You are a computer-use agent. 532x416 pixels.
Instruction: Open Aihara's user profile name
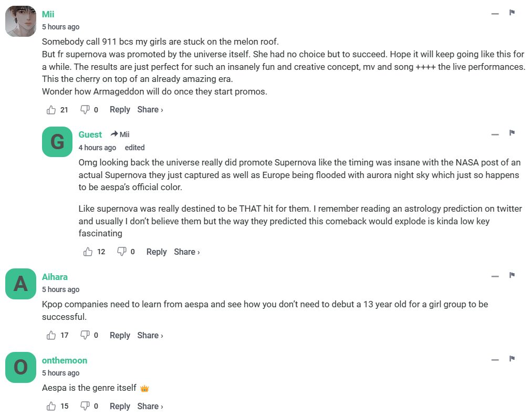[55, 277]
